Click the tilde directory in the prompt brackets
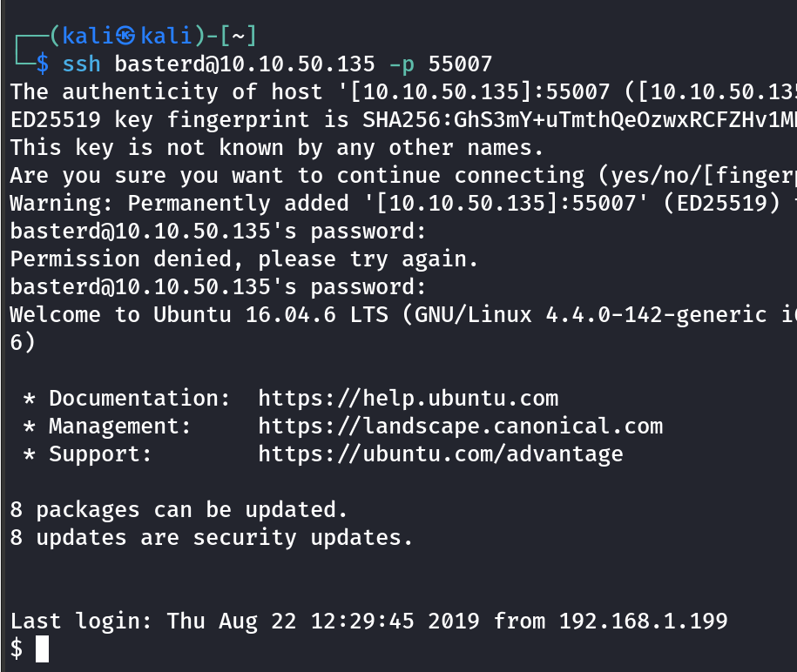 coord(237,36)
